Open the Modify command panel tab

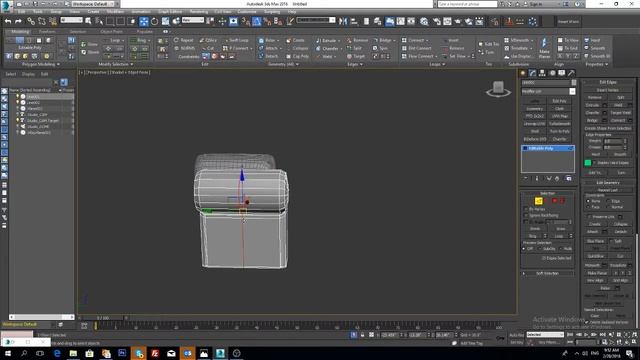(533, 73)
